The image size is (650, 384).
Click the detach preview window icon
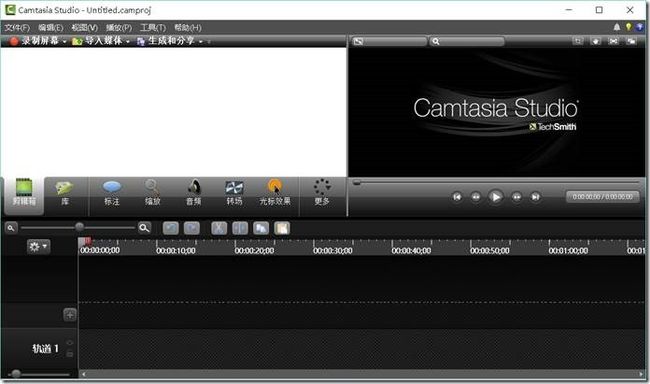(631, 41)
